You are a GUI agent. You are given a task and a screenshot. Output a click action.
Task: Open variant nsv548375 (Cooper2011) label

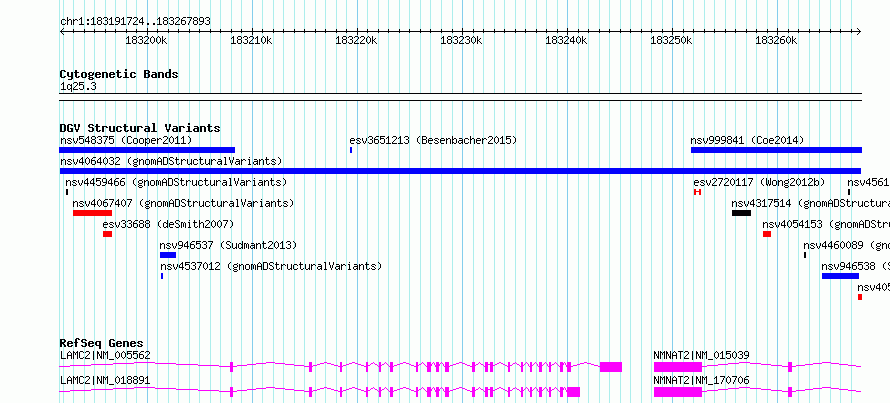(x=126, y=140)
